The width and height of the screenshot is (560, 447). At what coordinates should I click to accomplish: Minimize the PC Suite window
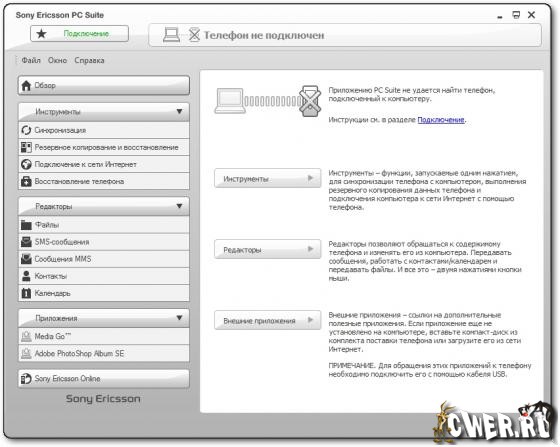click(500, 17)
